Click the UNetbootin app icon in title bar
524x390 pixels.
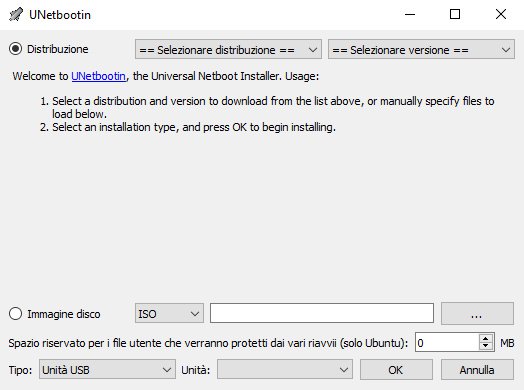15,14
